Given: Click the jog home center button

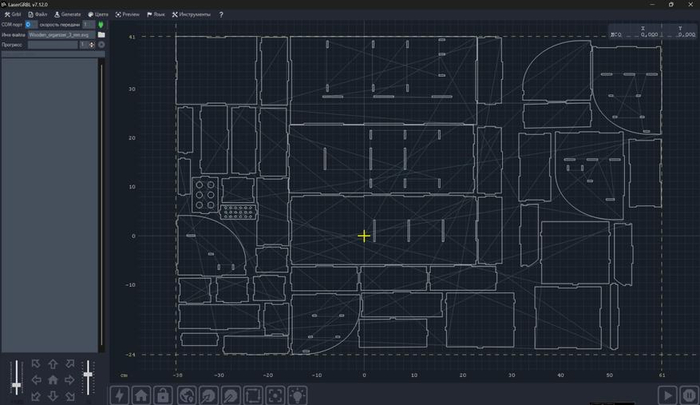Looking at the screenshot, I should coord(52,380).
